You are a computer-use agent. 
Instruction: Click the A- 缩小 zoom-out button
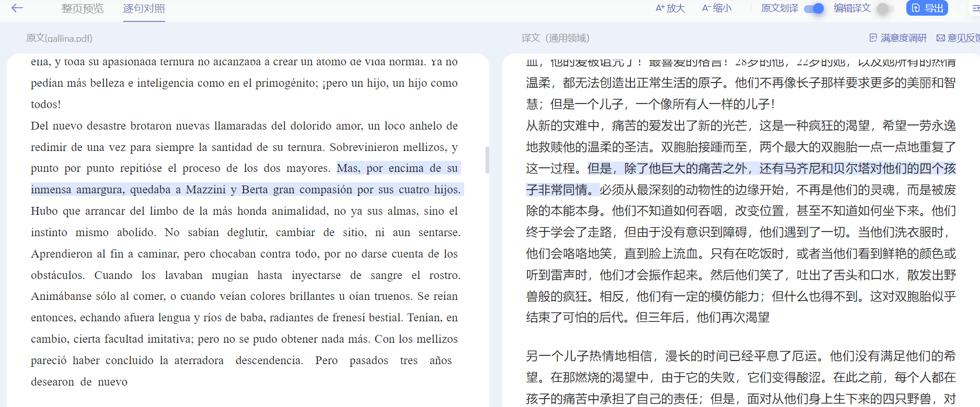[x=717, y=8]
